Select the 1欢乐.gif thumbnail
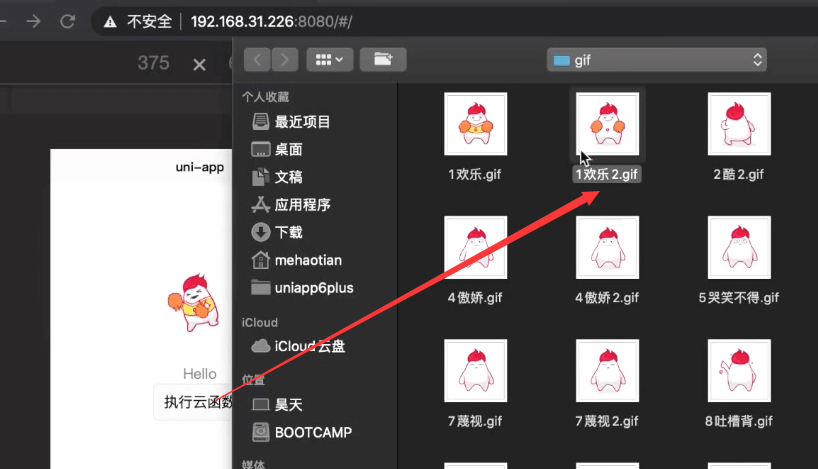 (475, 124)
